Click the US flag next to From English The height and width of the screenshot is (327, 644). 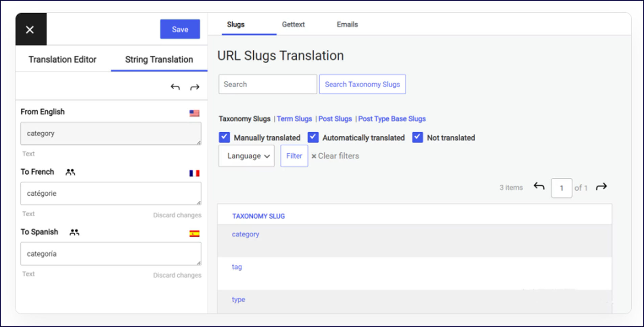pos(194,113)
